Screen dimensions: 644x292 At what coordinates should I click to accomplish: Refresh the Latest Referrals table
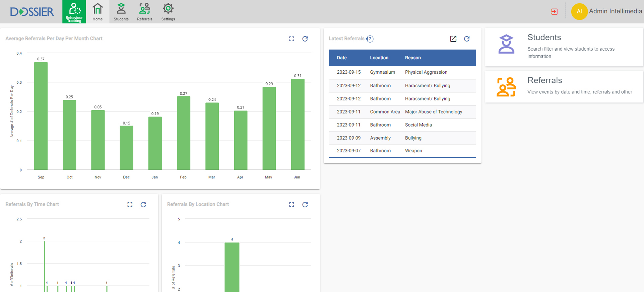click(x=466, y=39)
